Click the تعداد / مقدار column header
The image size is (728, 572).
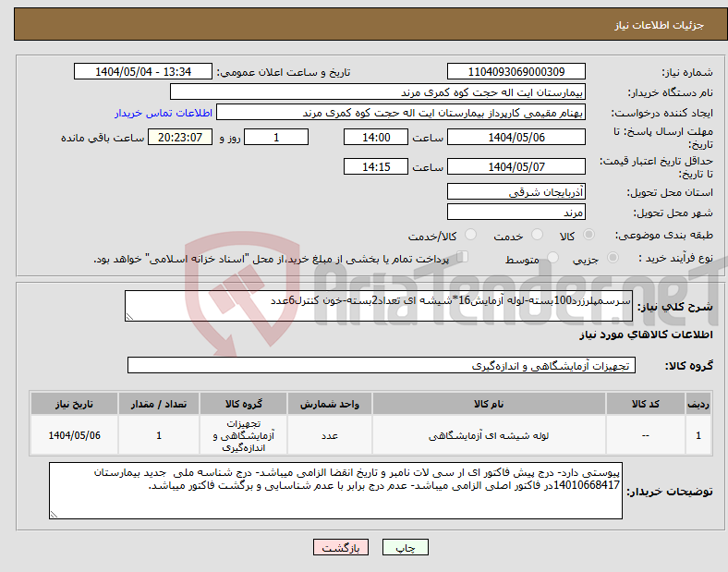coord(159,404)
